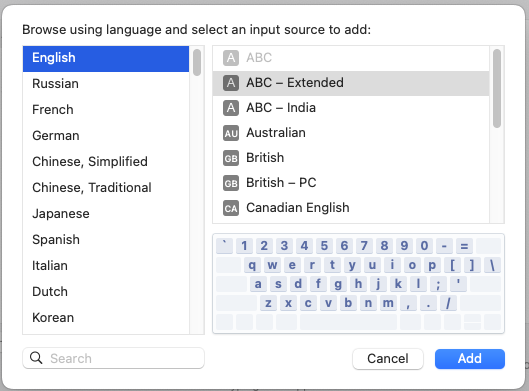Click the magnifying glass search icon
The height and width of the screenshot is (391, 529).
coord(36,358)
